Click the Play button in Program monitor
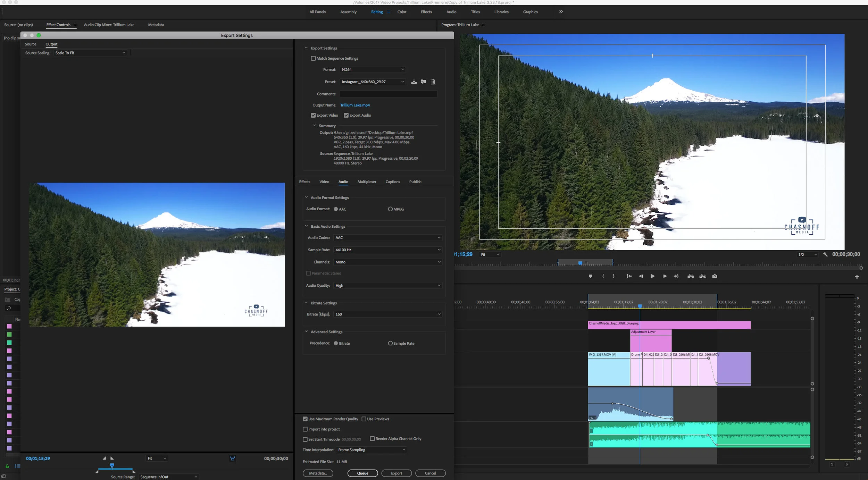868x480 pixels. tap(652, 276)
